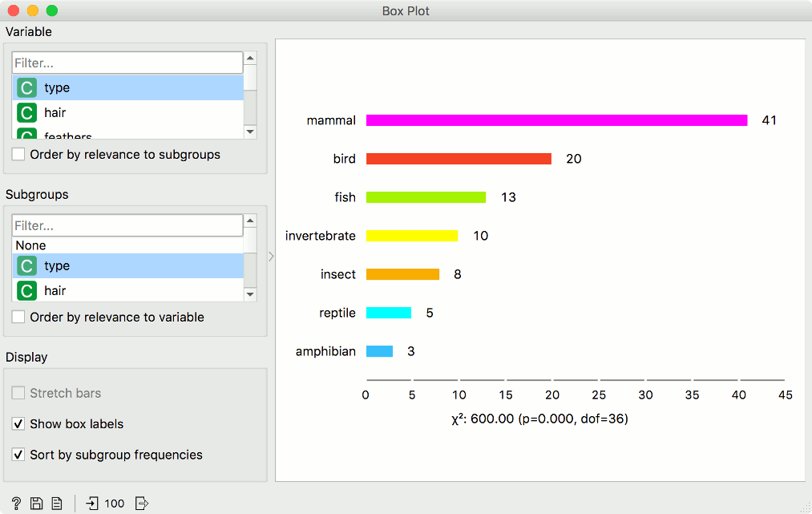
Task: Uncheck Show box labels
Action: click(x=18, y=424)
